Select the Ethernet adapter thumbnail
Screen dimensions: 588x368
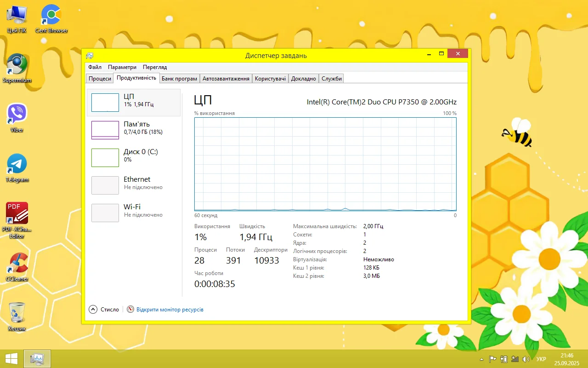click(105, 185)
